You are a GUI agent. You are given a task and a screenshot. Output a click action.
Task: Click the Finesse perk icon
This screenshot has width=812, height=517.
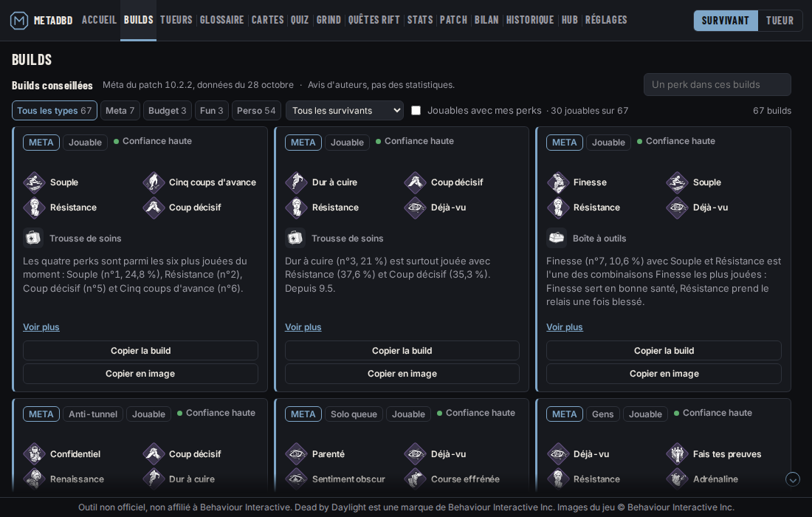(x=558, y=182)
